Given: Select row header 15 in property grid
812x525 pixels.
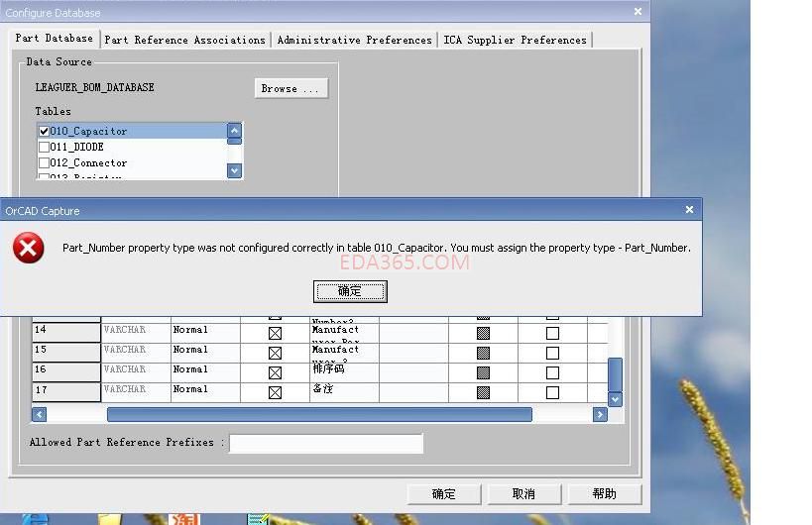Looking at the screenshot, I should point(66,353).
